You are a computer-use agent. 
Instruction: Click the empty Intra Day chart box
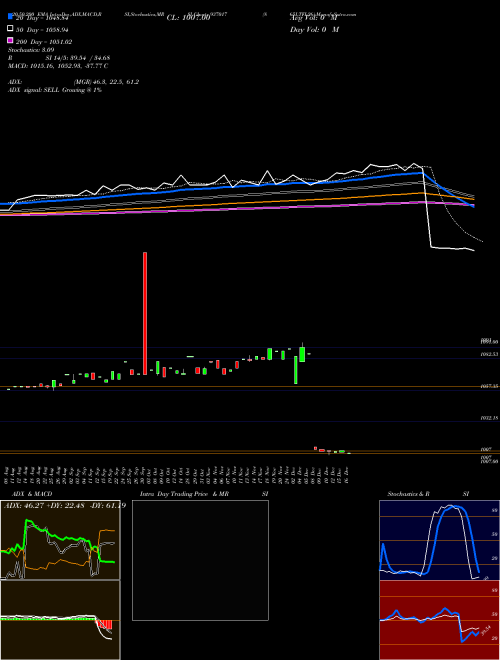coord(200,560)
